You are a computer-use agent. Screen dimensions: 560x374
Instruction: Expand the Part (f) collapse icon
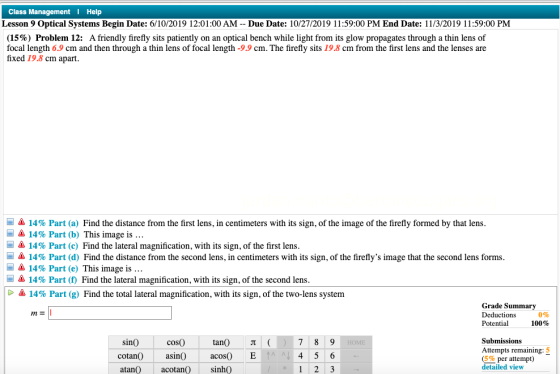coord(10,279)
